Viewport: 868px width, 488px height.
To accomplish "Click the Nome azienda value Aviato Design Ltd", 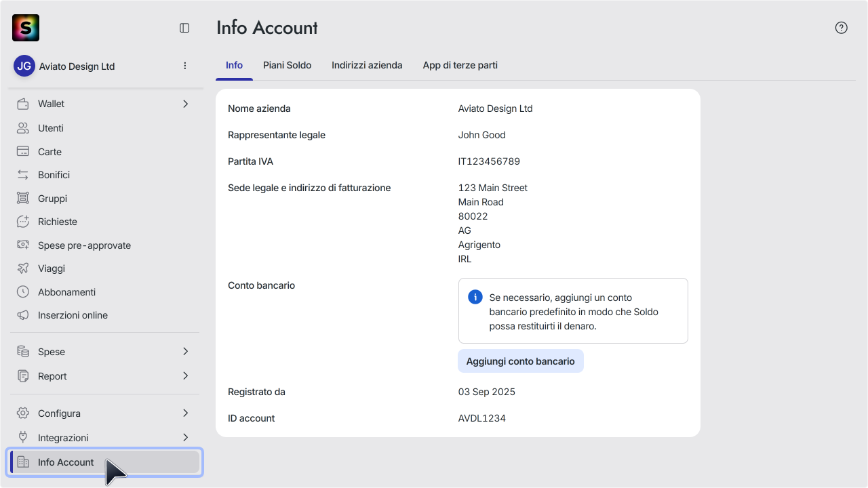I will pyautogui.click(x=496, y=108).
